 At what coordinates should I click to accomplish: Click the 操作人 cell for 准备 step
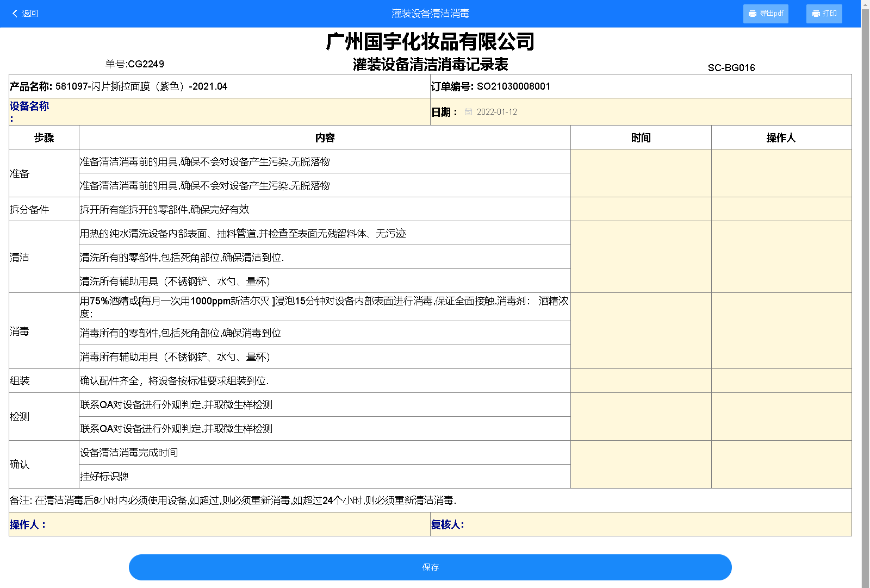point(781,173)
